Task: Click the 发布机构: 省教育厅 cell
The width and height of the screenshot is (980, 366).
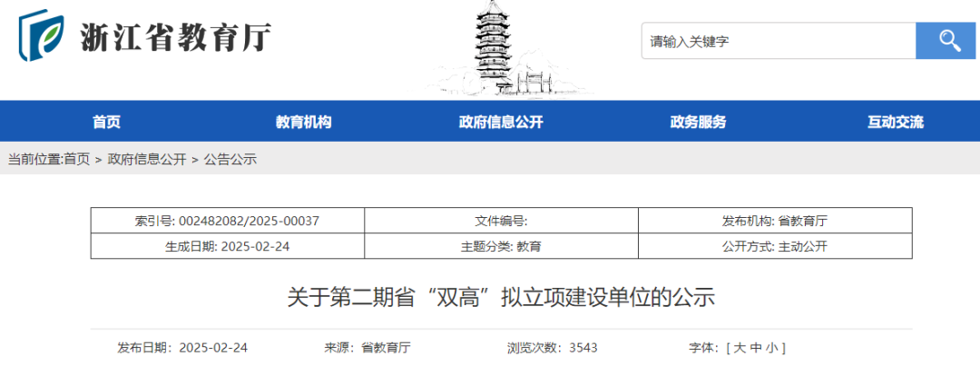Action: coord(775,220)
